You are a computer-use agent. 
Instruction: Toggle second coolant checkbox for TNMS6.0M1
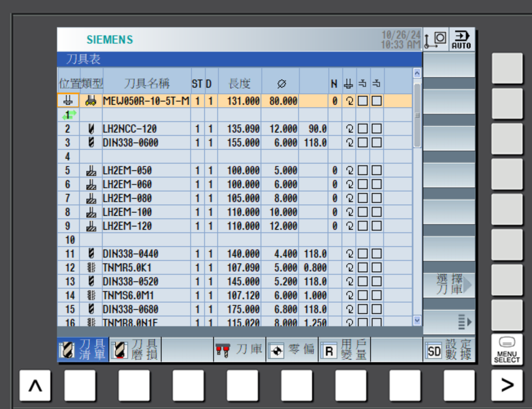coord(377,296)
